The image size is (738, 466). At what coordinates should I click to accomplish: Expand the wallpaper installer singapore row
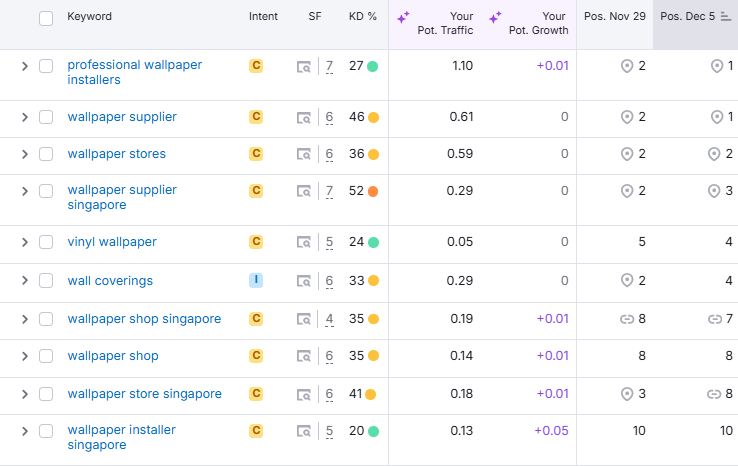25,431
